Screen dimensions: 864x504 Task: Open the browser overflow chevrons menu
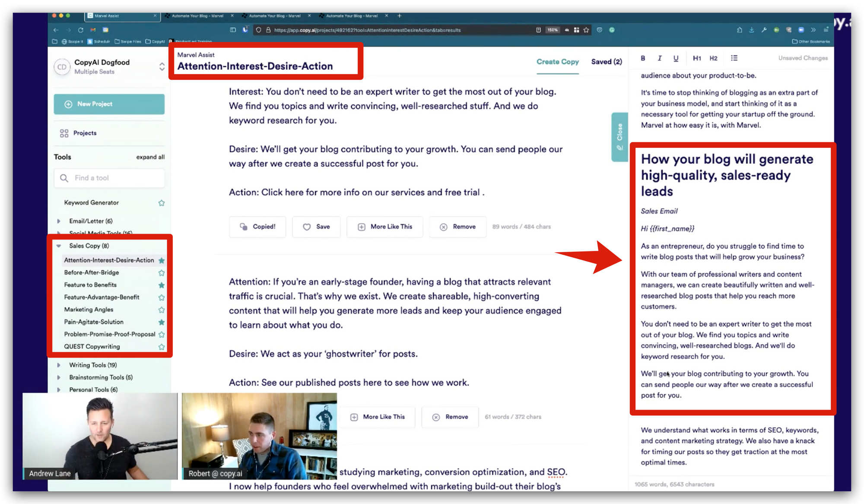click(x=813, y=30)
